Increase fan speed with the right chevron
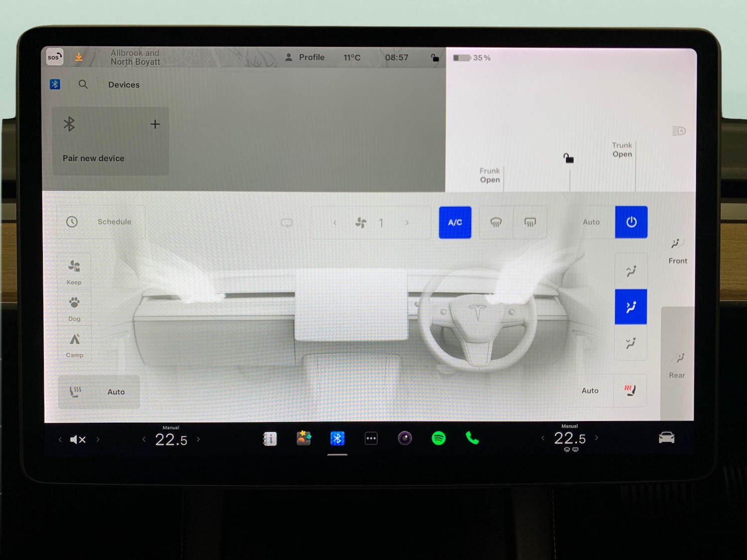This screenshot has width=747, height=560. (x=407, y=223)
